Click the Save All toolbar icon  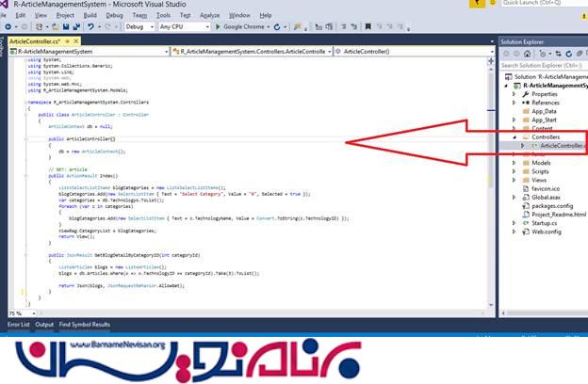76,27
